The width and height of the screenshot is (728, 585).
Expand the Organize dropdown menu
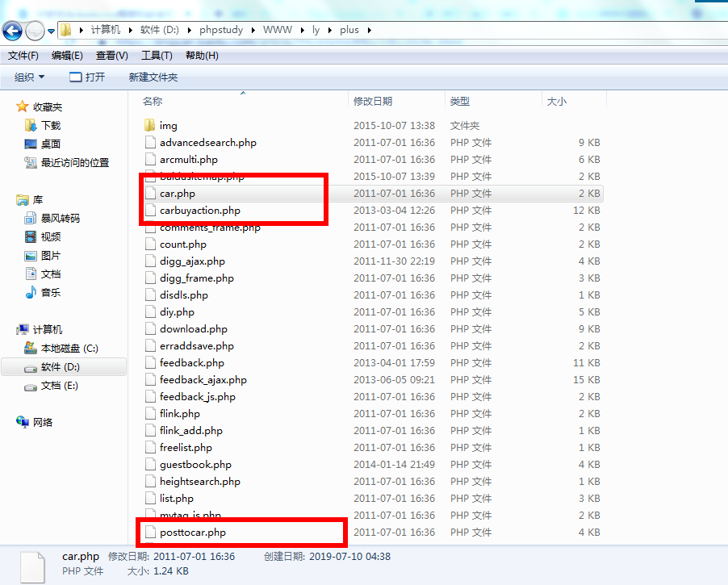(30, 77)
